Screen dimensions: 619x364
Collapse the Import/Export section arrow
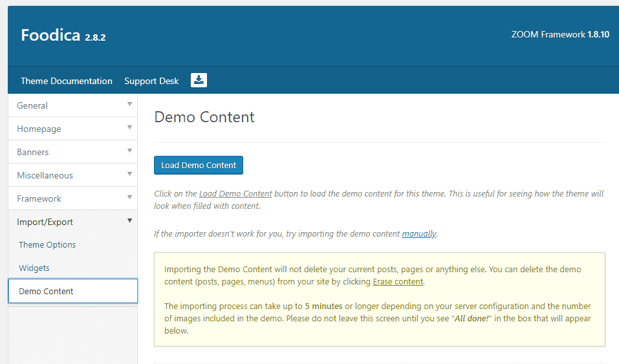[x=129, y=220]
